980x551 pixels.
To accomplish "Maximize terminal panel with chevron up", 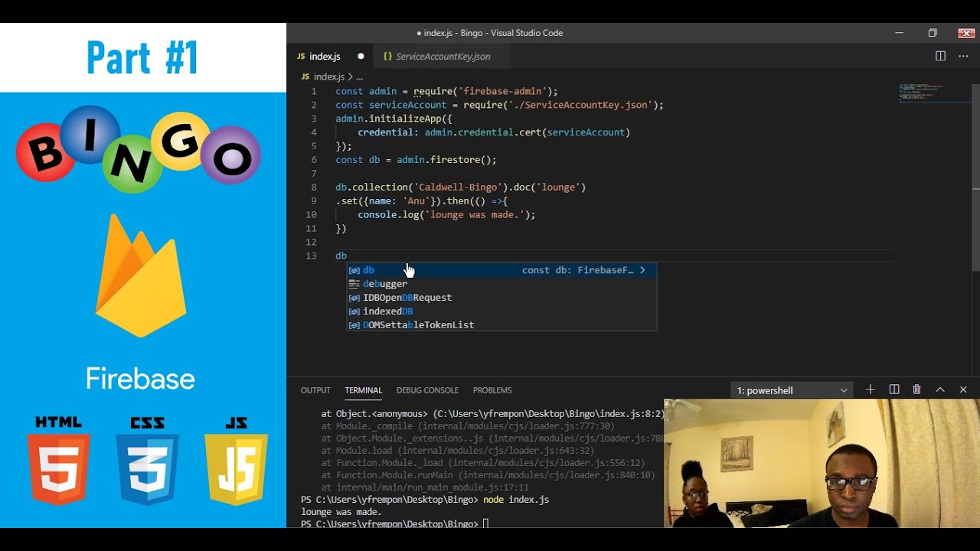I will [940, 390].
